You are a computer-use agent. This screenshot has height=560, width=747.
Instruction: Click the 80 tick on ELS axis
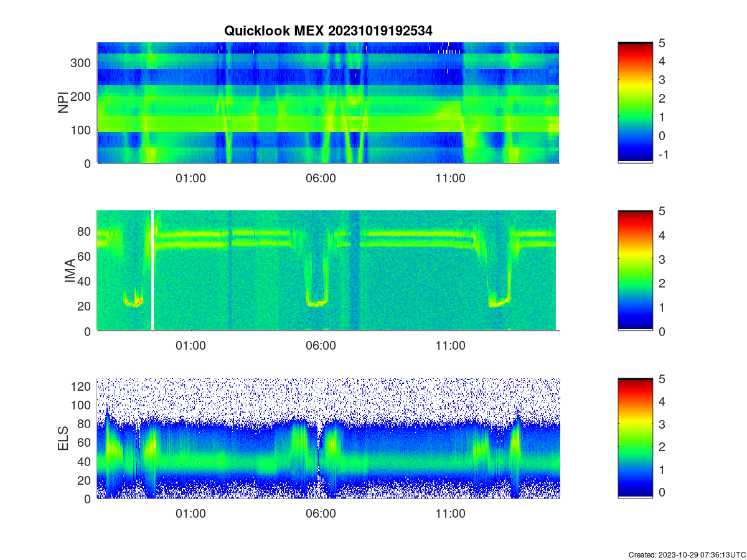pos(85,424)
